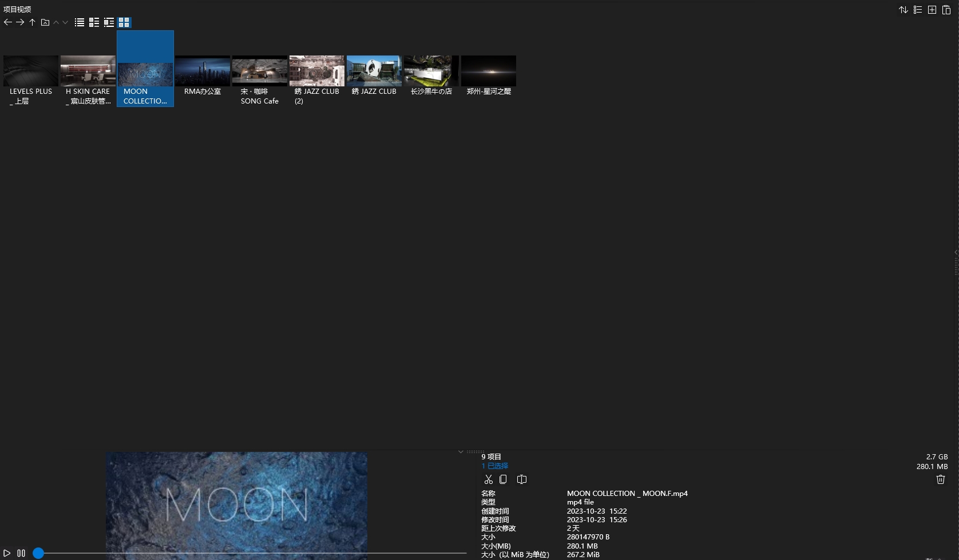Collapse the preview panel with chevron
This screenshot has width=959, height=560.
(461, 452)
